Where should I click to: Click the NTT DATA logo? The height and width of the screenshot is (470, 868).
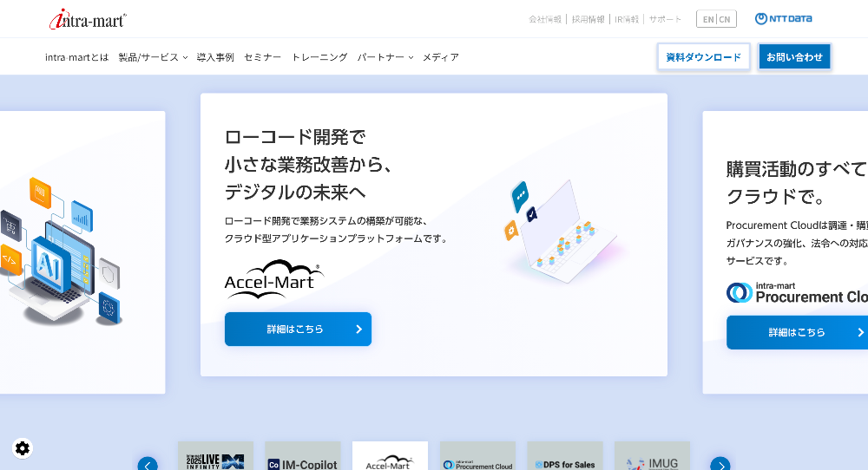(x=783, y=19)
